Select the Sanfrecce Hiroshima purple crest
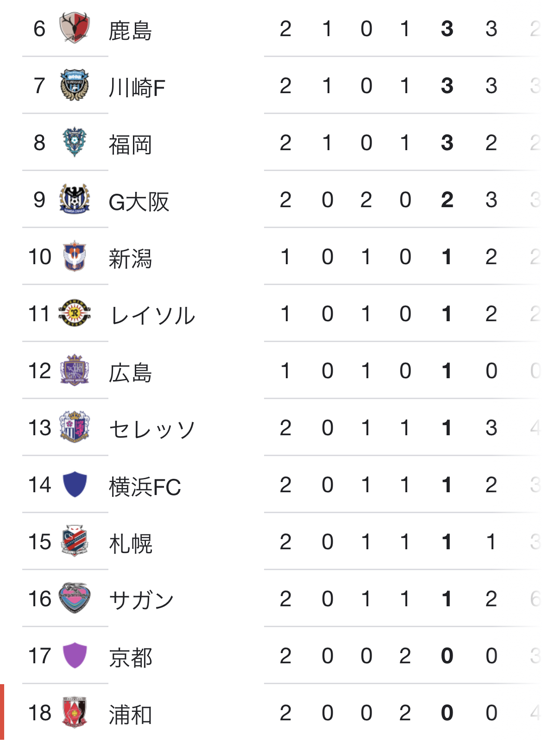 74,370
